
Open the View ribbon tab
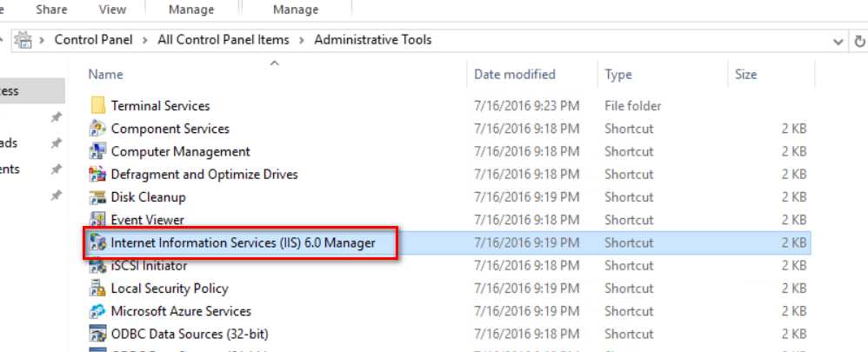[112, 10]
